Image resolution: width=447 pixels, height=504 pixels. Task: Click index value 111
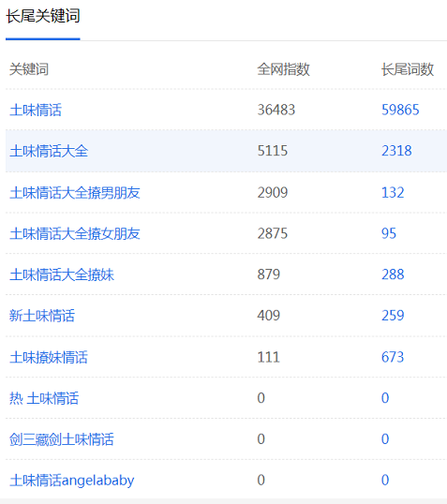[x=269, y=357]
